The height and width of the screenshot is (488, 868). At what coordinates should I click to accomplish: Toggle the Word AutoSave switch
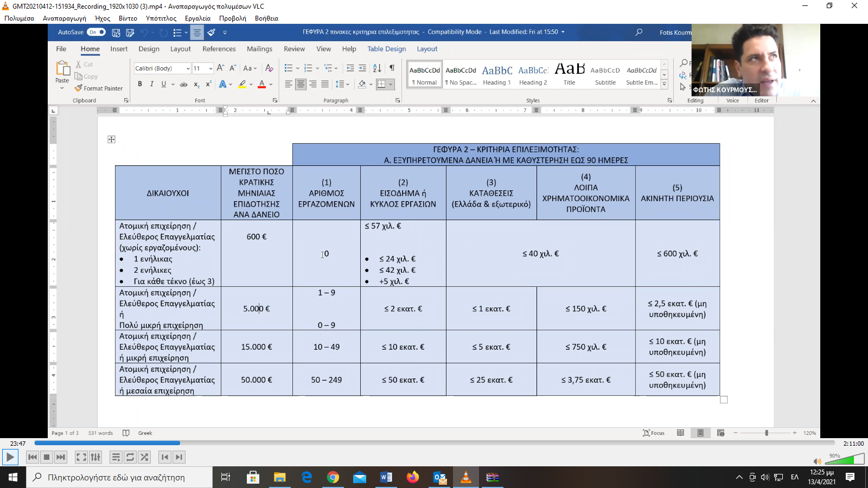(96, 33)
